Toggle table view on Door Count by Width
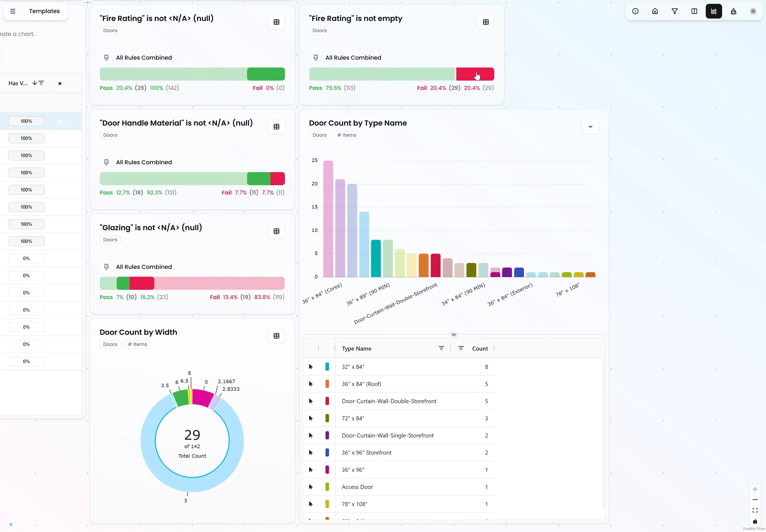 (x=276, y=336)
